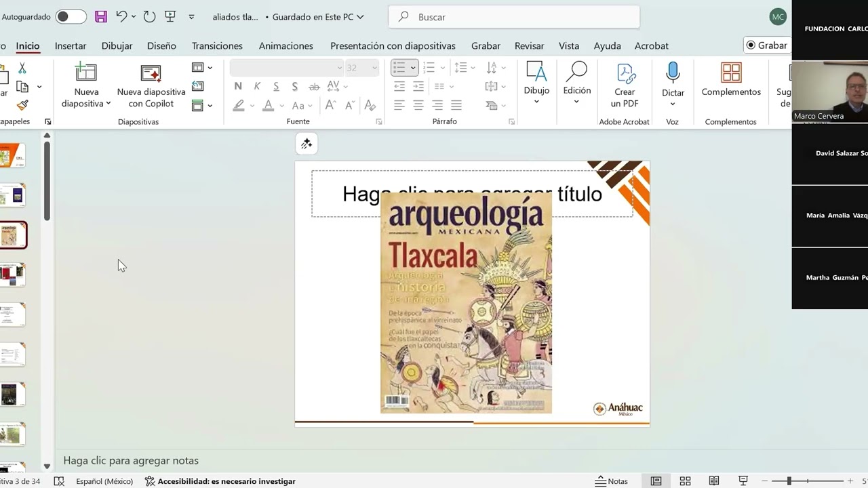Click the MC account avatar
Viewport: 868px width, 488px height.
(x=778, y=17)
